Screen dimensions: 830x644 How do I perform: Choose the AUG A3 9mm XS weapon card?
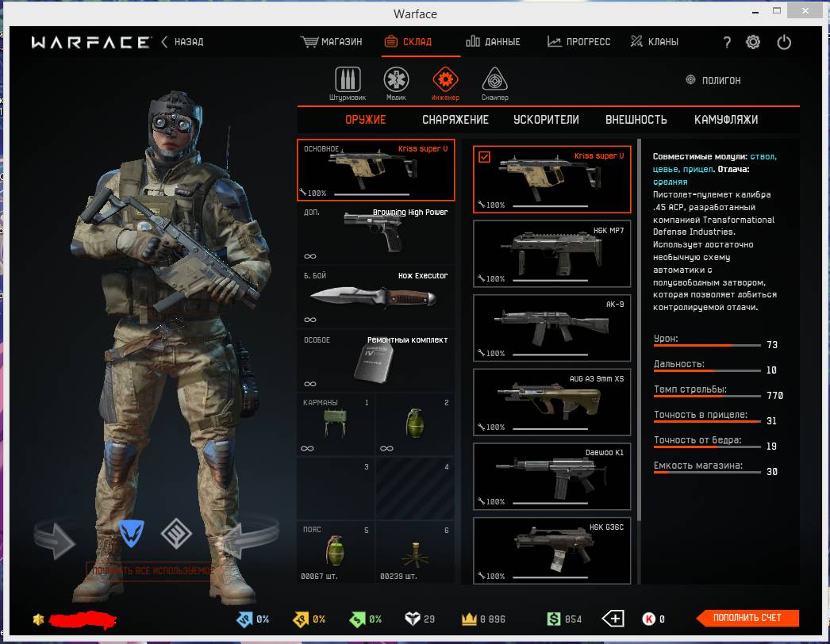[551, 402]
